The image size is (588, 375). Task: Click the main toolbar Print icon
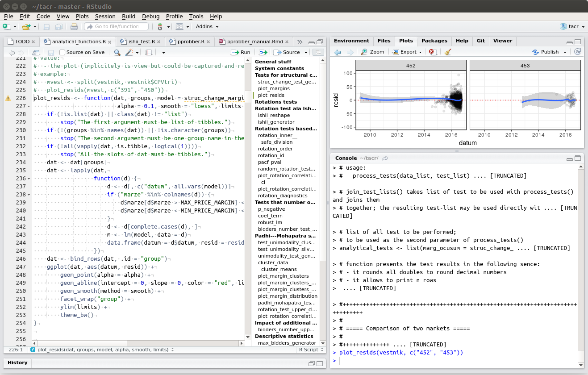coord(74,26)
